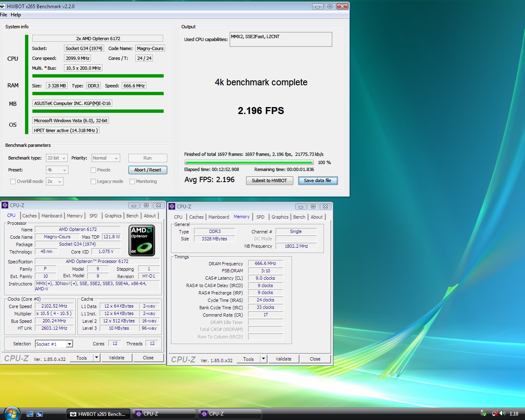Enable the Pmode checkbox
The width and height of the screenshot is (525, 420).
pos(93,170)
